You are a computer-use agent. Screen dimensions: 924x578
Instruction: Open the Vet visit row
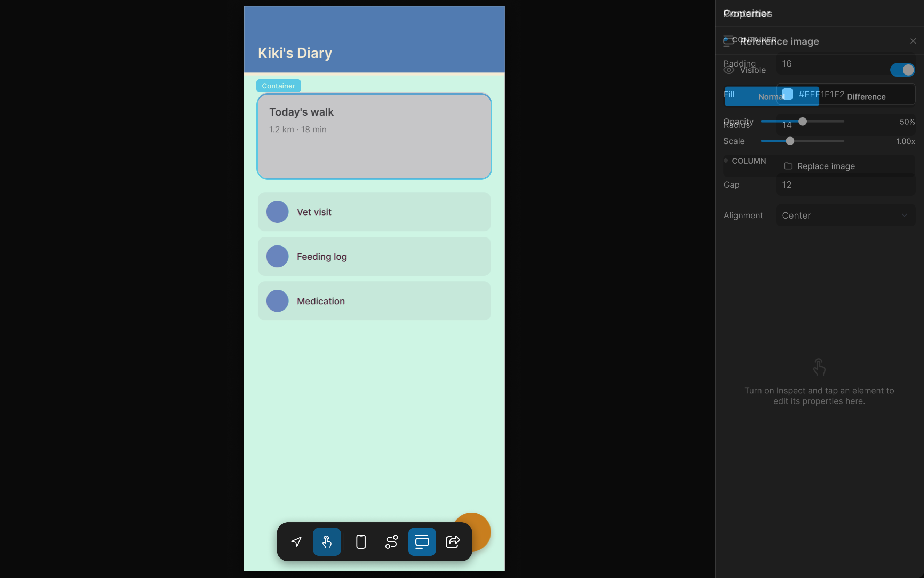pyautogui.click(x=374, y=212)
